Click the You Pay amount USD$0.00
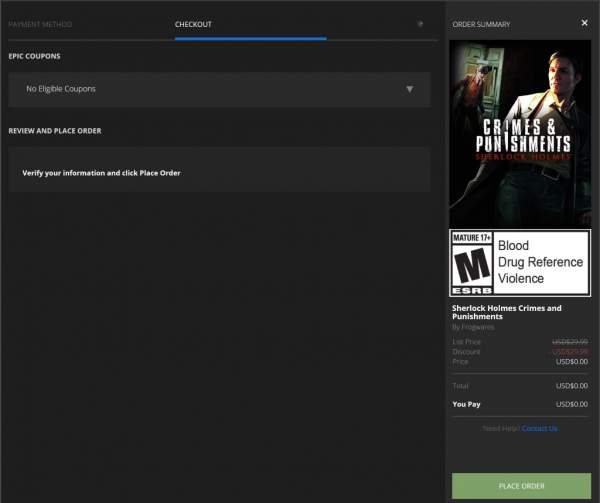Viewport: 600px width, 503px height. pos(572,404)
